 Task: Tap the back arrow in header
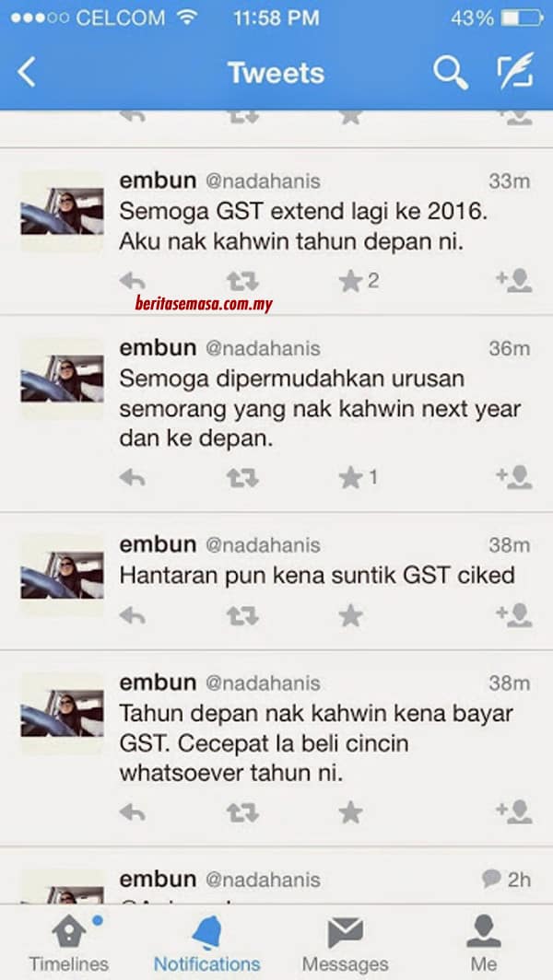(x=27, y=73)
